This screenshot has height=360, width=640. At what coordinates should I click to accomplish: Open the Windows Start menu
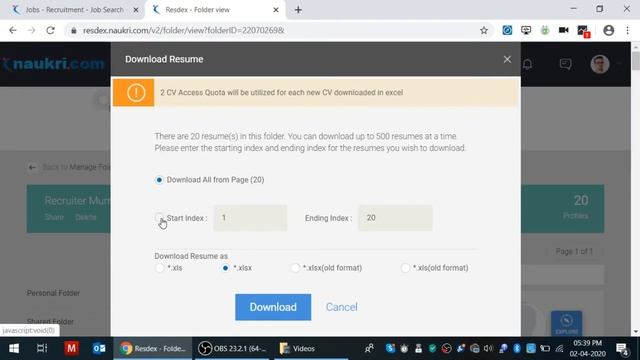[14, 348]
